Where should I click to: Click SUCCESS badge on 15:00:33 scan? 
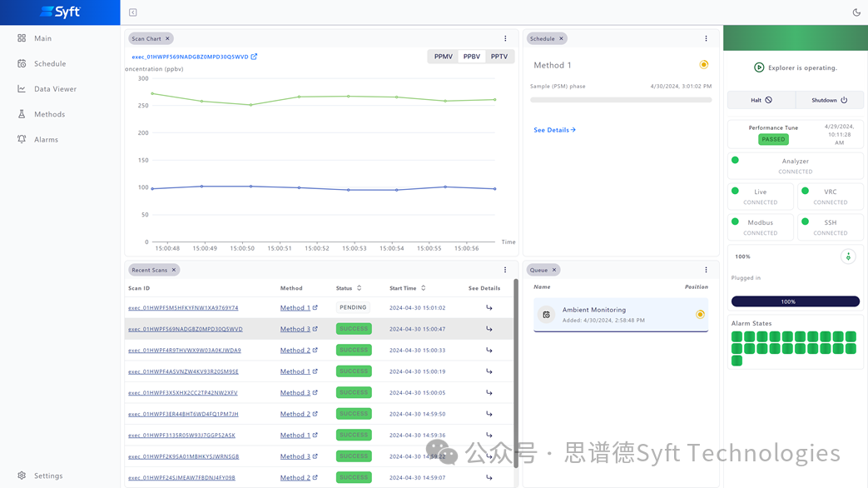354,350
